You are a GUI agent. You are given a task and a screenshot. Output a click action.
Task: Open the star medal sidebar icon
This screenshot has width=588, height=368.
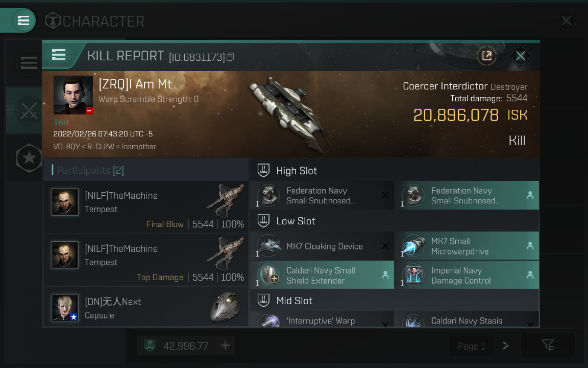(x=29, y=158)
